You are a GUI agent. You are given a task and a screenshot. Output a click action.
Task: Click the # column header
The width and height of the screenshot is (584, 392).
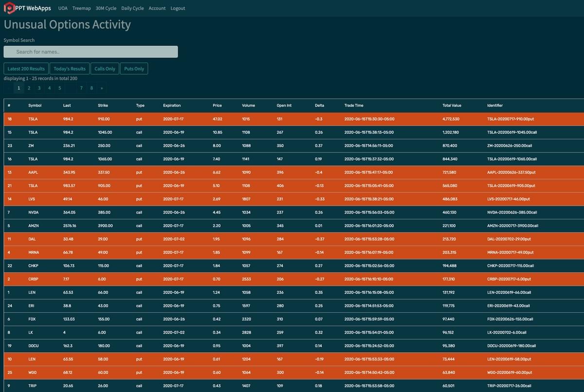9,106
